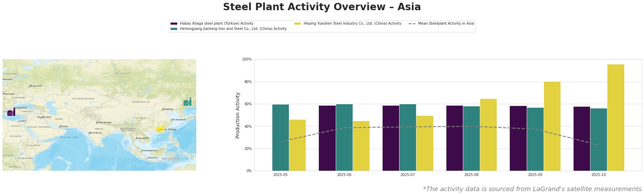Click the dashed gray mean line legend marker
The width and height of the screenshot is (644, 195).
tap(411, 24)
